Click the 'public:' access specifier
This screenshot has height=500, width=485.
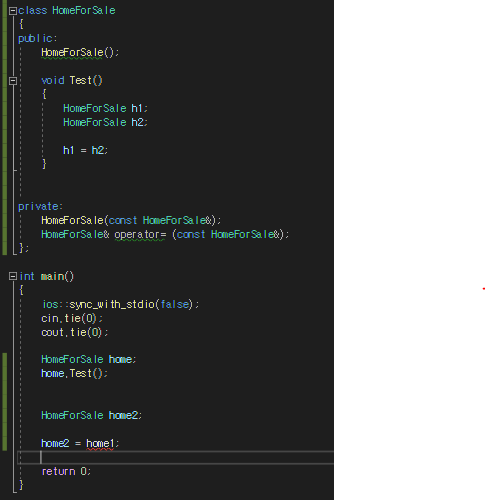tap(38, 39)
